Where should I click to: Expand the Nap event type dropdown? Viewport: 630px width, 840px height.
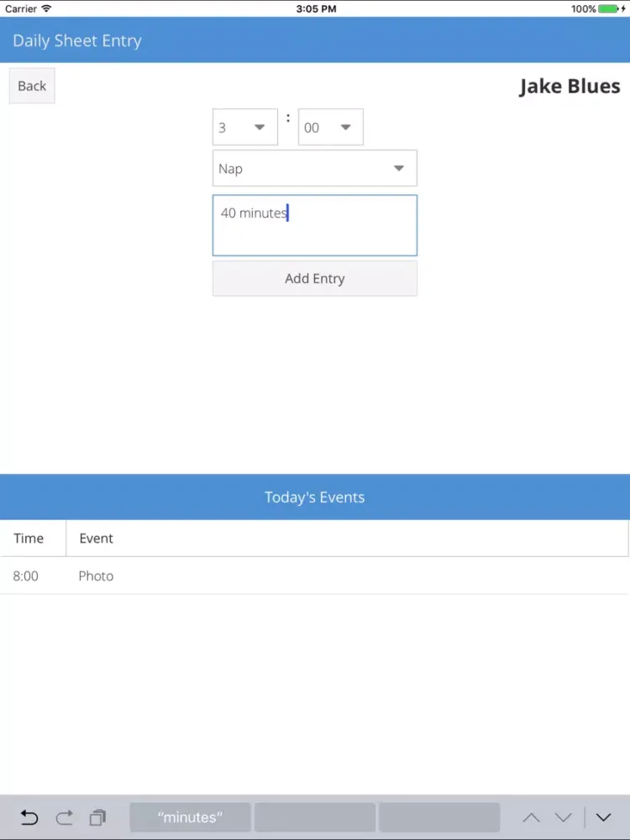coord(314,169)
